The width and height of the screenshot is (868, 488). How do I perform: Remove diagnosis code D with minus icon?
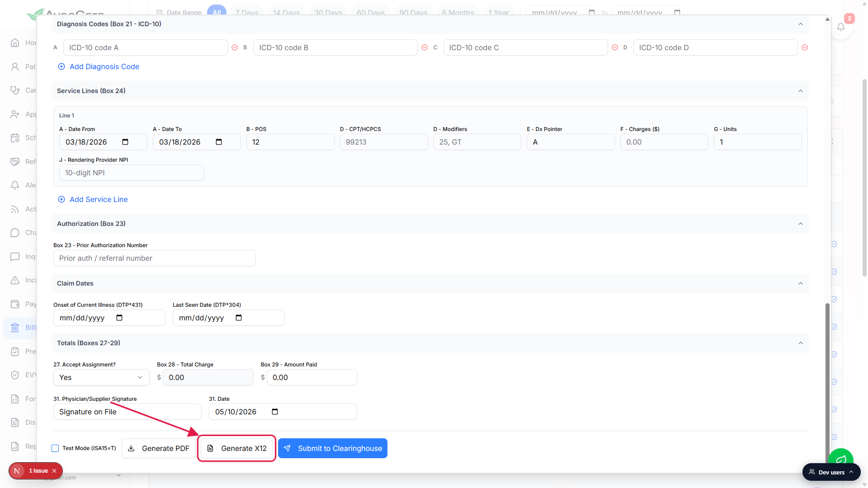pyautogui.click(x=805, y=47)
